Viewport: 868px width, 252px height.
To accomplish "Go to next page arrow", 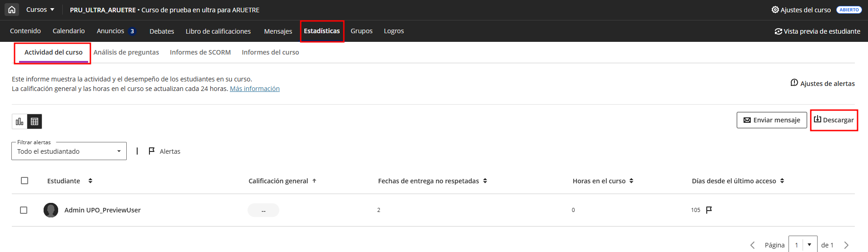I will click(846, 245).
